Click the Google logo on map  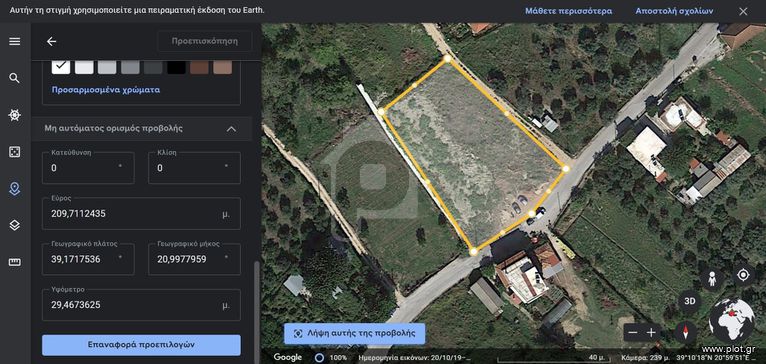pyautogui.click(x=287, y=358)
